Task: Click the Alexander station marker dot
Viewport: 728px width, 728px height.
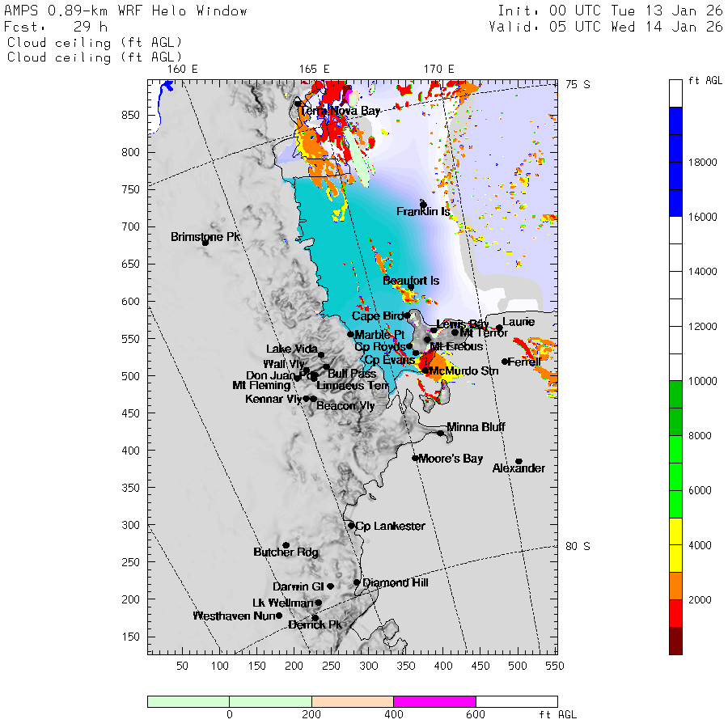Action: pyautogui.click(x=518, y=461)
